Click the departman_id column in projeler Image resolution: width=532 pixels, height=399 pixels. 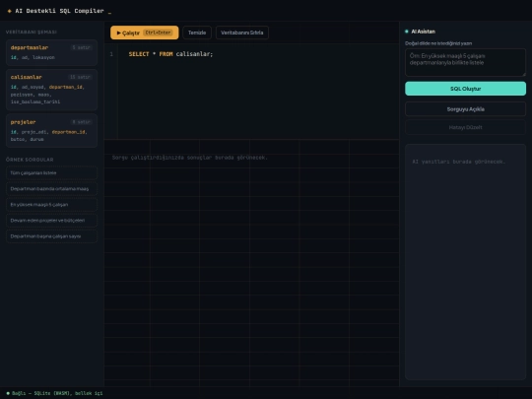coord(69,132)
